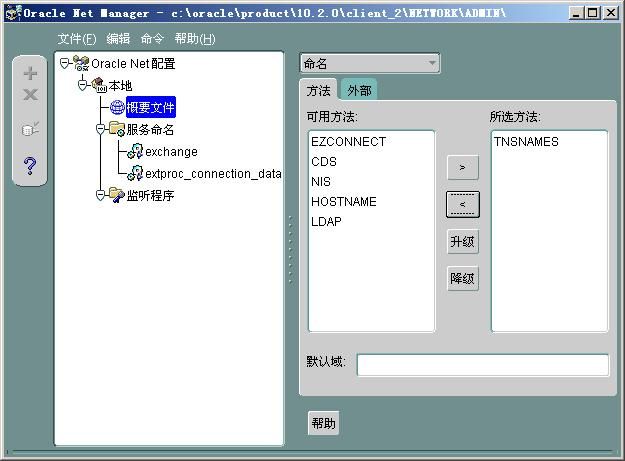This screenshot has height=461, width=625.
Task: Minimize the Oracle Net Manager window
Action: (576, 13)
